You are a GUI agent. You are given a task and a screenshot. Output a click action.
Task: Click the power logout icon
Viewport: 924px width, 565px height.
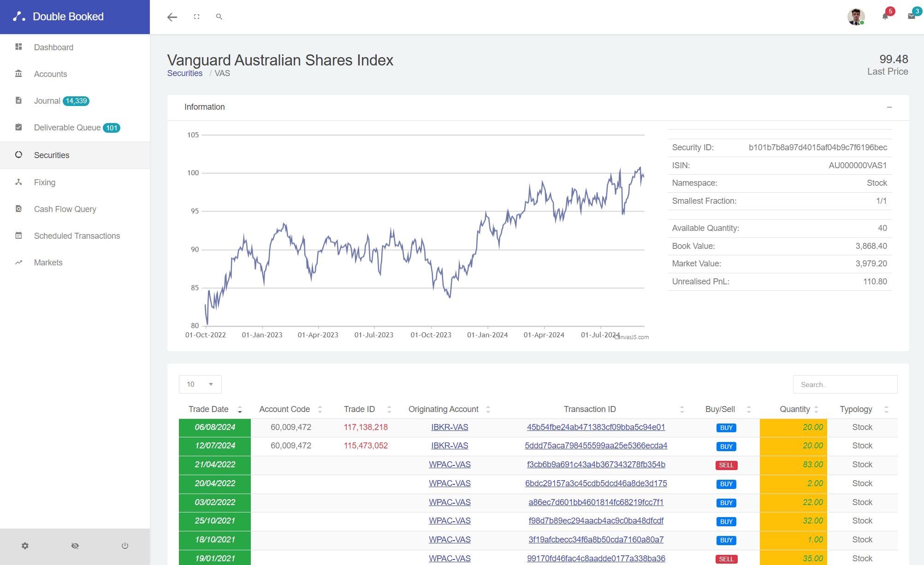point(125,546)
